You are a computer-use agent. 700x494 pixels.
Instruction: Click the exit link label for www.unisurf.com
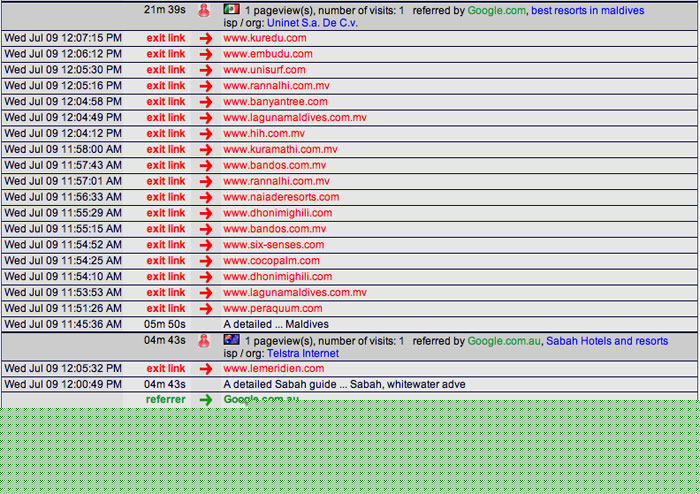166,70
